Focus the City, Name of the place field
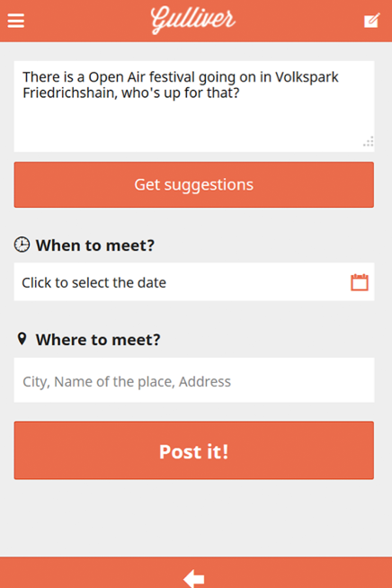Viewport: 392px width, 588px height. click(194, 380)
